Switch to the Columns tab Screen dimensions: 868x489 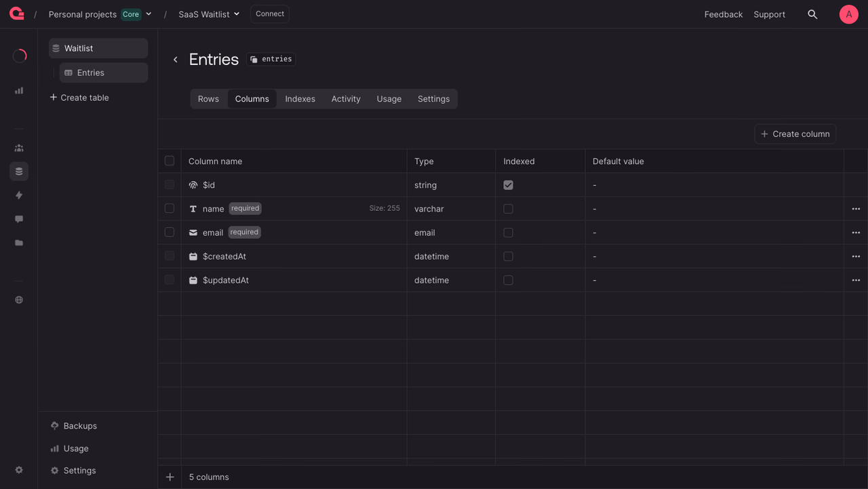click(x=252, y=99)
